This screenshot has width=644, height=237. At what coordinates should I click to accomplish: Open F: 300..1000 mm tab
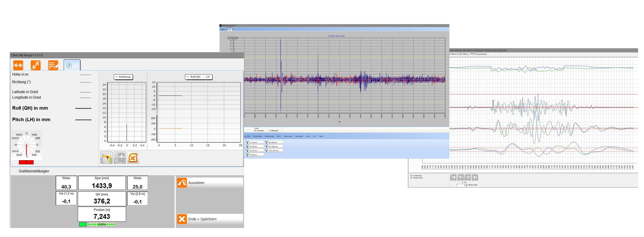point(463,54)
